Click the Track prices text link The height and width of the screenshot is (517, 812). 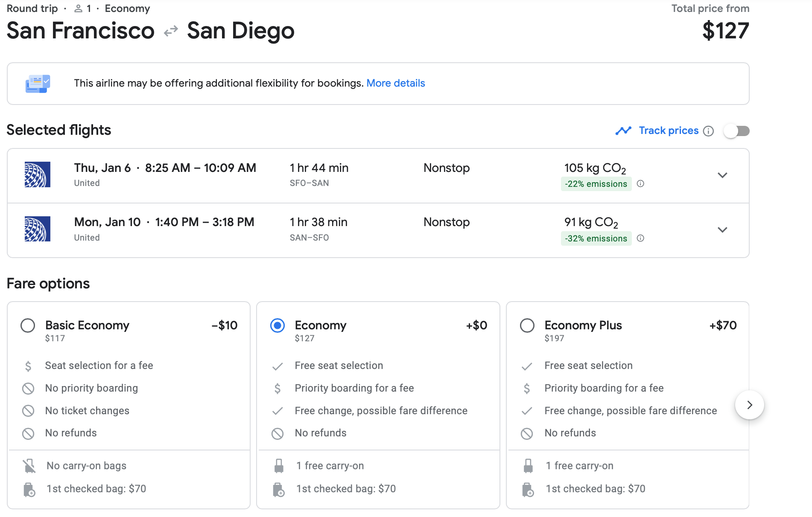668,131
